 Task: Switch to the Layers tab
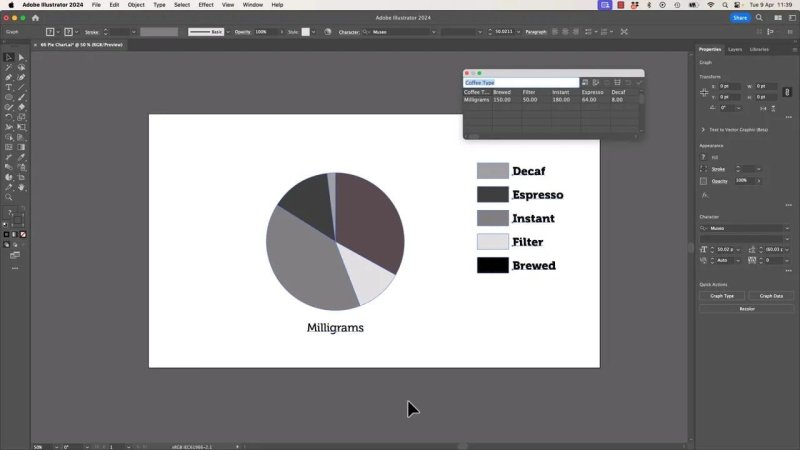(x=735, y=49)
